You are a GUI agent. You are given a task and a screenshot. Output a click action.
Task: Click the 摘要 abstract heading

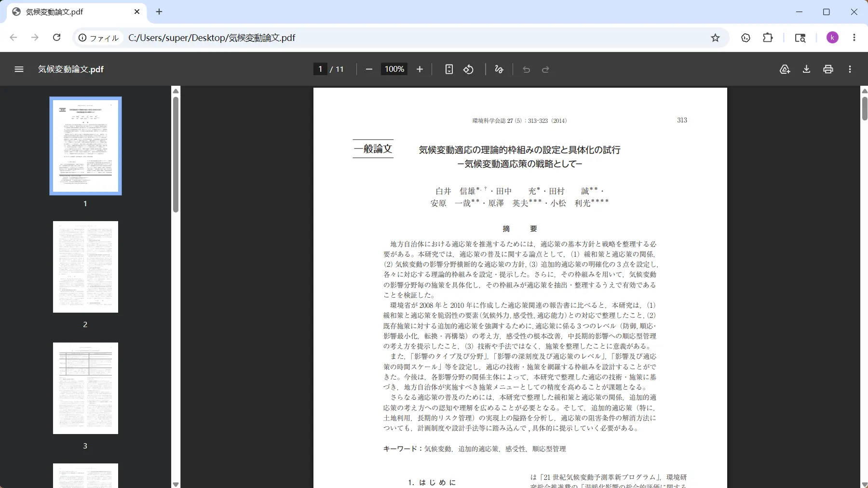pyautogui.click(x=519, y=229)
